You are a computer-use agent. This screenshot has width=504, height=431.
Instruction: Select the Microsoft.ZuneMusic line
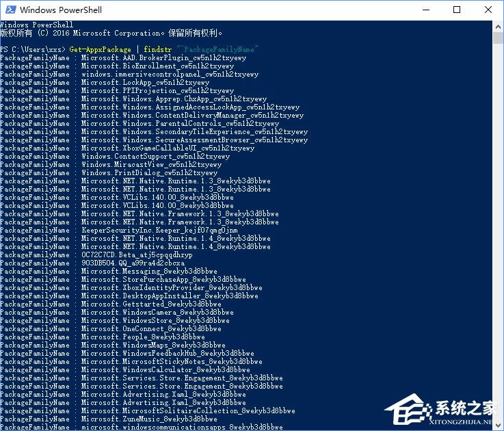[109, 419]
